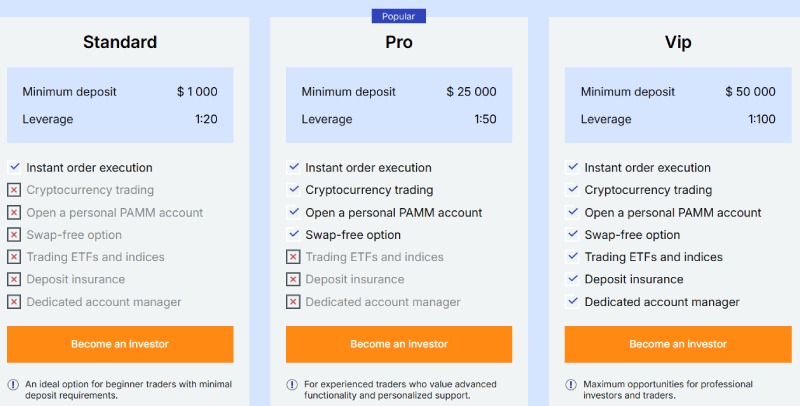Click the info icon beneath the Standard plan
The image size is (800, 406).
click(13, 384)
